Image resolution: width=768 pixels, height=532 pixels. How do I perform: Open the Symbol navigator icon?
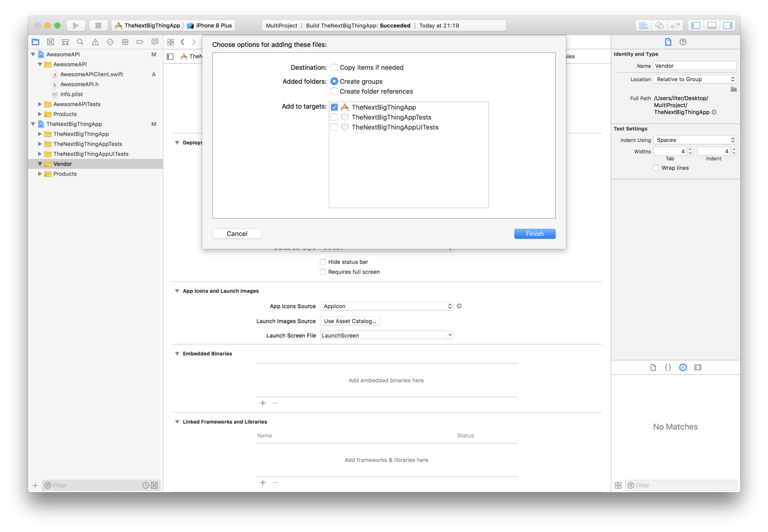pos(65,42)
